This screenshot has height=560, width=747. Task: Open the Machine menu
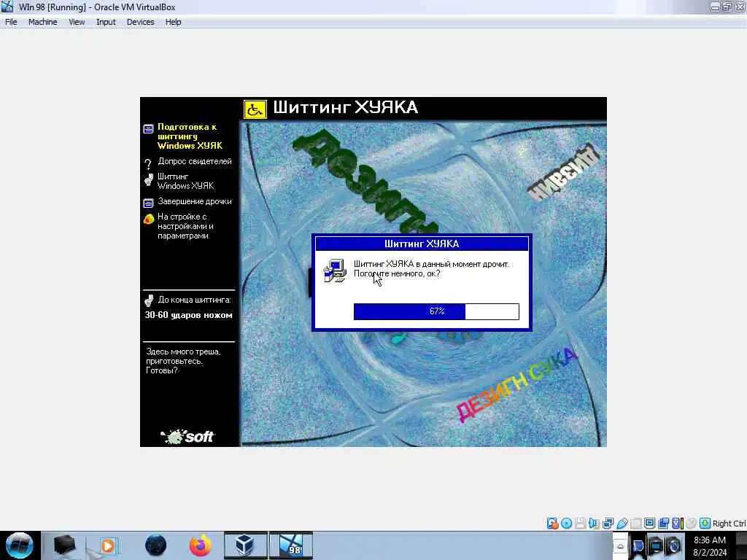click(43, 22)
